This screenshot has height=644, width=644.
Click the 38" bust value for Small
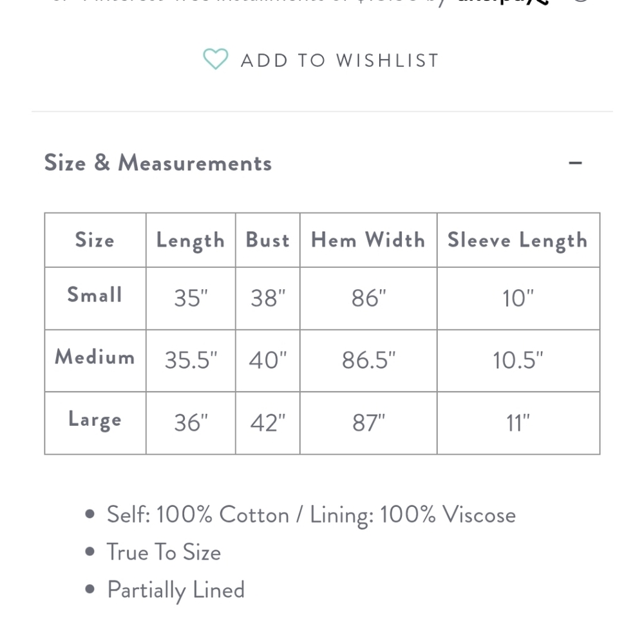click(268, 298)
